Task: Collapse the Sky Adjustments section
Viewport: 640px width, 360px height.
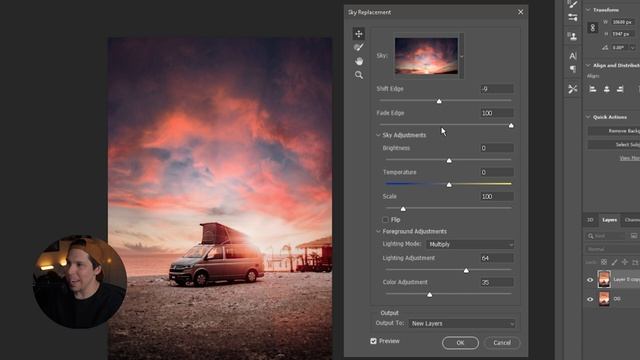Action: tap(378, 135)
